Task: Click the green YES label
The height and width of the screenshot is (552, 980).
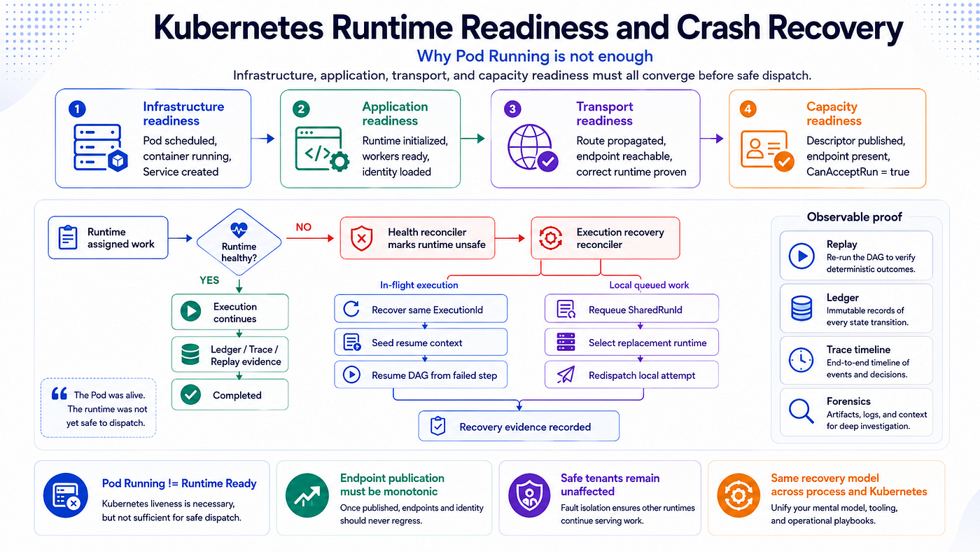Action: [209, 280]
